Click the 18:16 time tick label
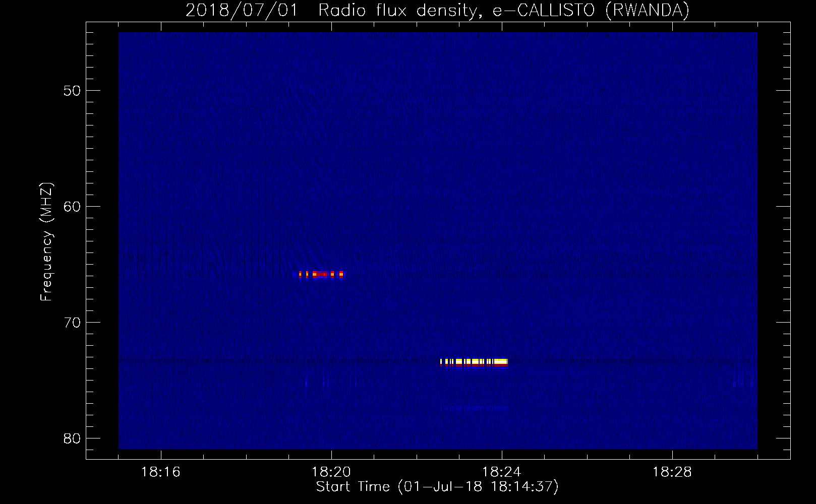 pyautogui.click(x=161, y=472)
